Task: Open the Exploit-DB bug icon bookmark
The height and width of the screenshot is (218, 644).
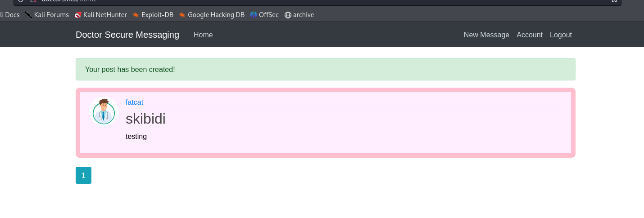Action: pyautogui.click(x=136, y=15)
